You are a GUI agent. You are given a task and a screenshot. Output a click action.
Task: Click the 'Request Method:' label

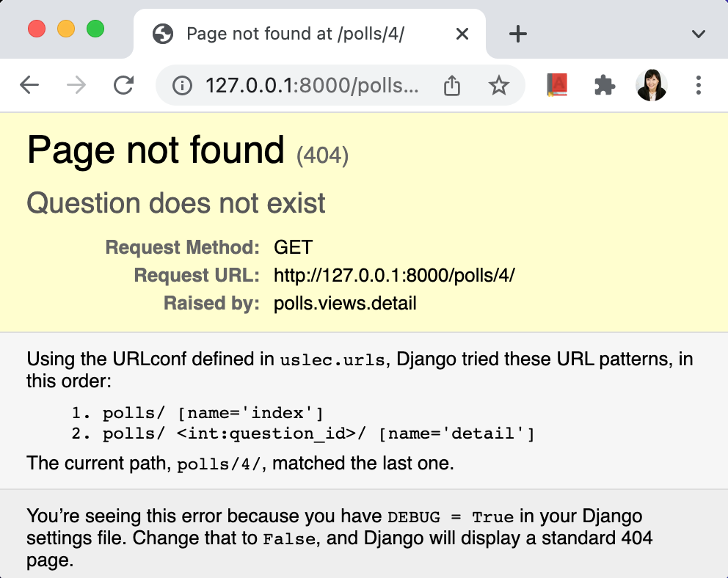(183, 247)
